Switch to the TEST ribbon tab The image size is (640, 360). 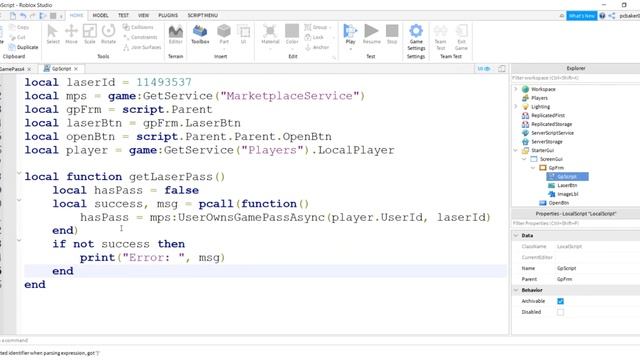click(123, 16)
